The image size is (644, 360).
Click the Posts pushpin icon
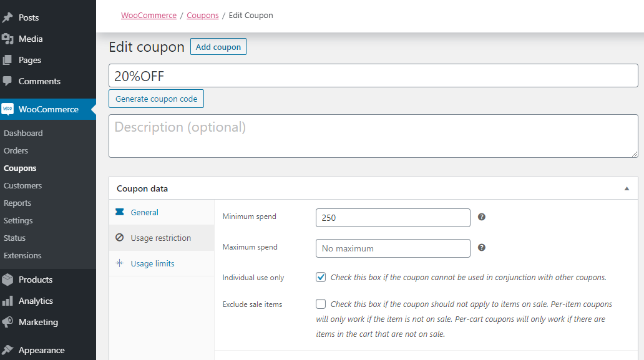click(7, 17)
